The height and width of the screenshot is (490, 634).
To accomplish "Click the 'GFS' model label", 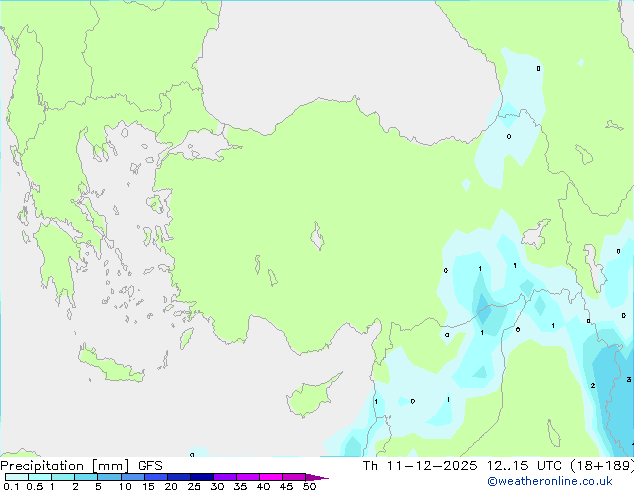I will click(150, 466).
